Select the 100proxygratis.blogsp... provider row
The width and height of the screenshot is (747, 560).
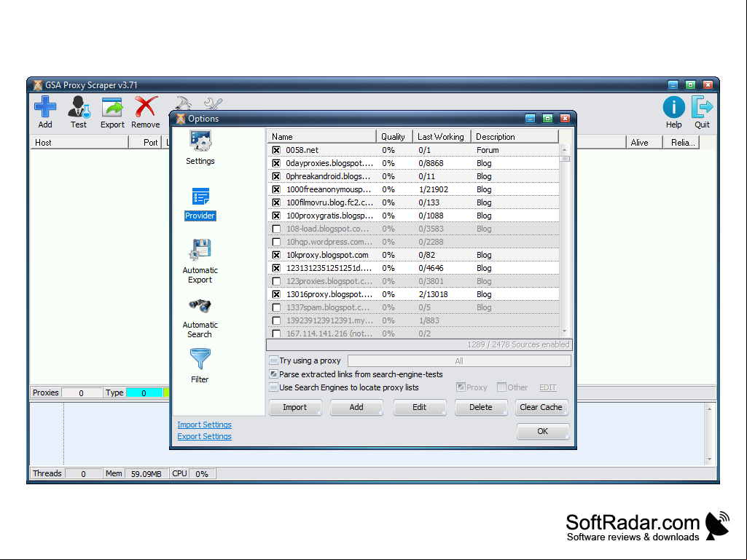pyautogui.click(x=413, y=216)
